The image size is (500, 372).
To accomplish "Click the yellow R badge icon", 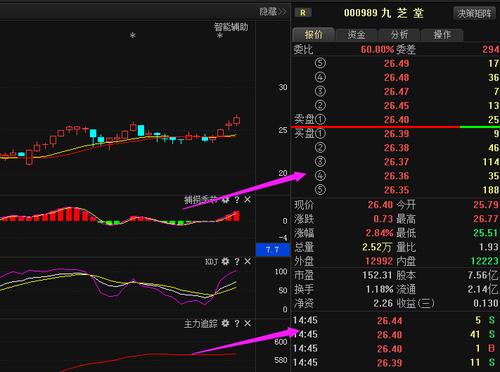I will click(x=303, y=13).
